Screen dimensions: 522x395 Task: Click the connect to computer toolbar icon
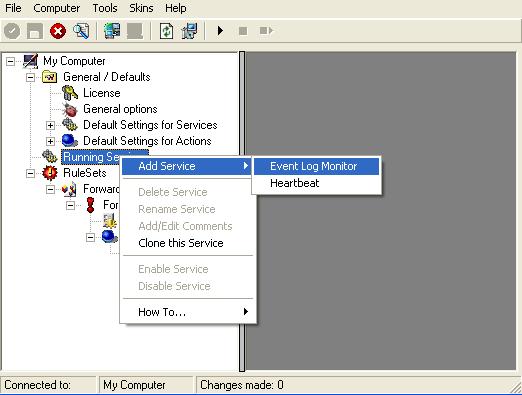click(189, 31)
